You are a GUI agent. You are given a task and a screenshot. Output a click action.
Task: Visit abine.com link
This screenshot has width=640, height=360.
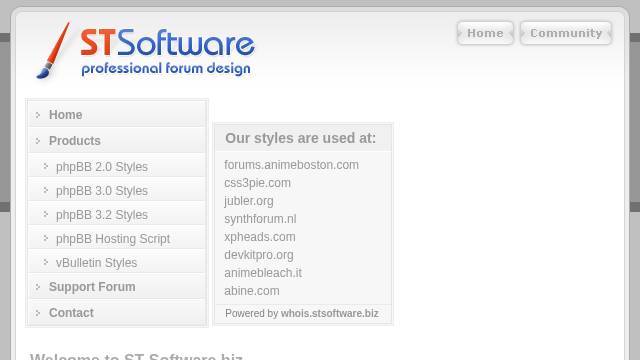252,291
